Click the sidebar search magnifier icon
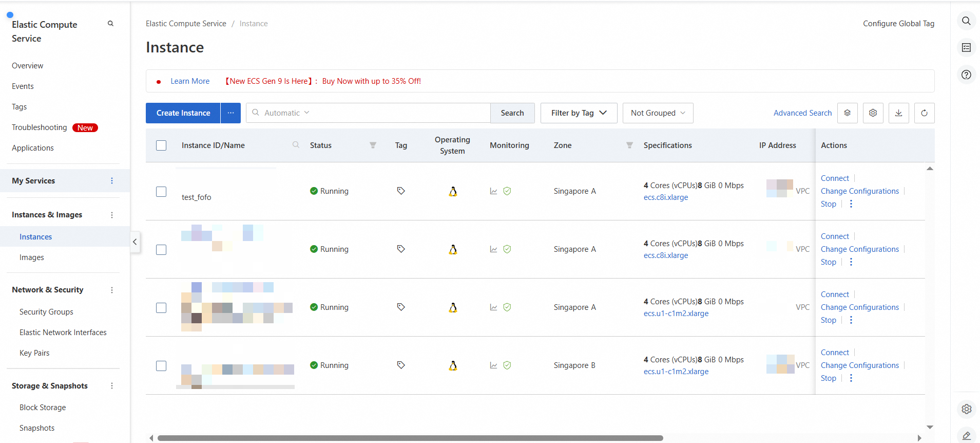Viewport: 980px width, 443px height. (110, 24)
